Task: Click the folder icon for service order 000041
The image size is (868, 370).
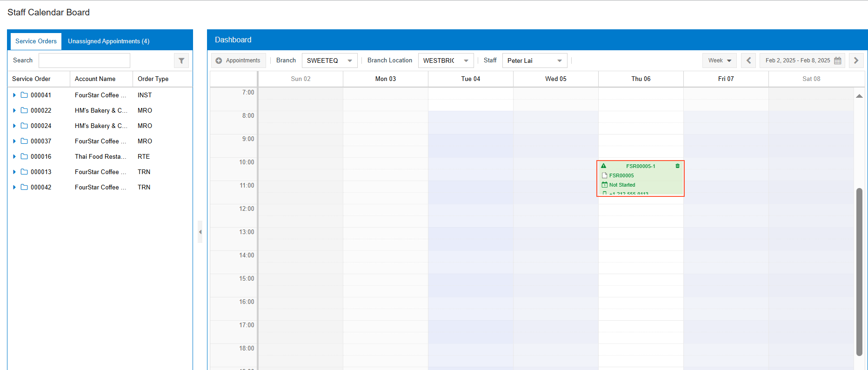Action: 24,95
